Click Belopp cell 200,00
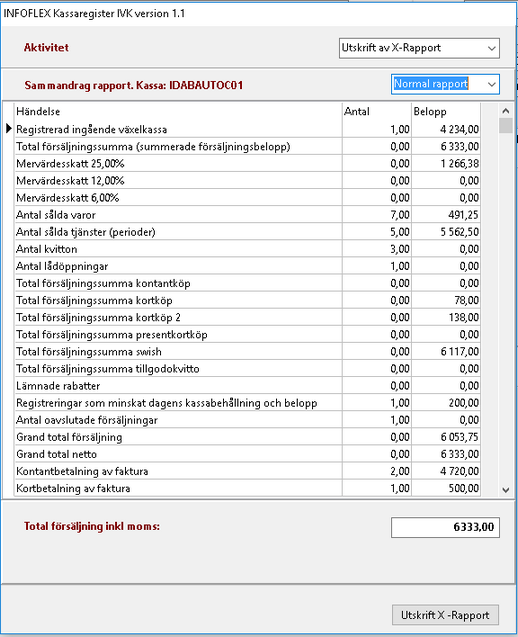Screen dimensions: 518x637 pos(446,403)
